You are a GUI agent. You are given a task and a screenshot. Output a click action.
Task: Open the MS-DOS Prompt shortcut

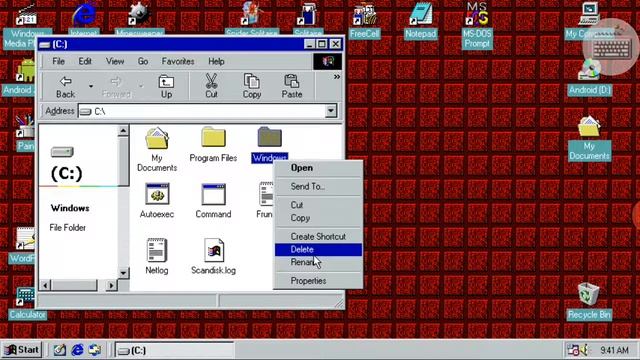477,25
